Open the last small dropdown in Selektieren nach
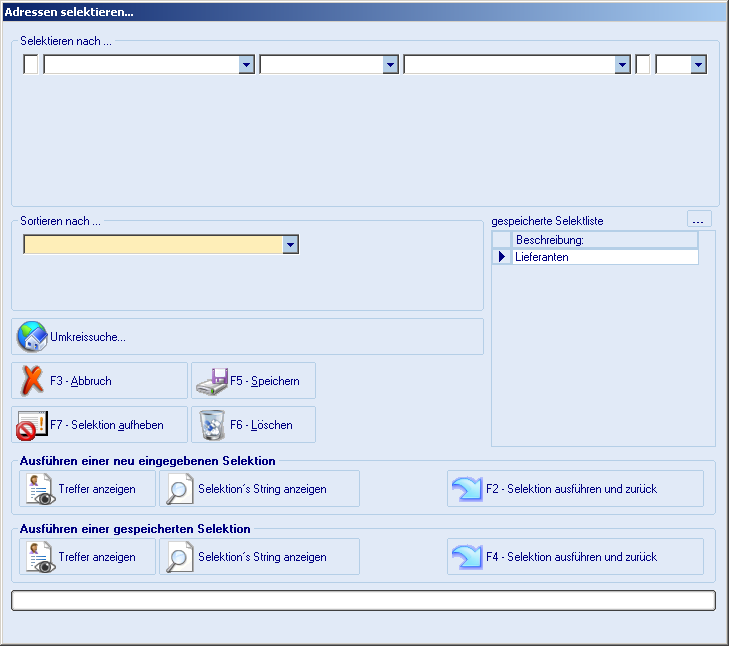The image size is (729, 646). 698,65
